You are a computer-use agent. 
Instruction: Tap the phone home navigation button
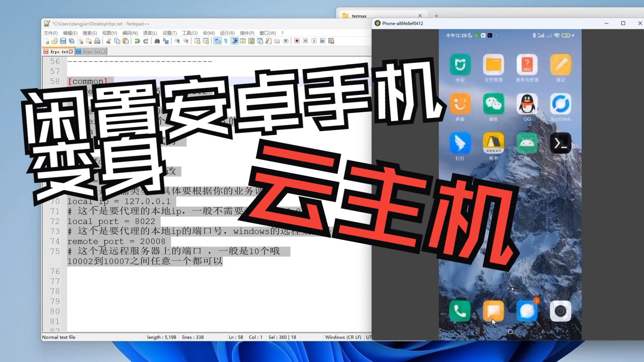click(x=510, y=332)
